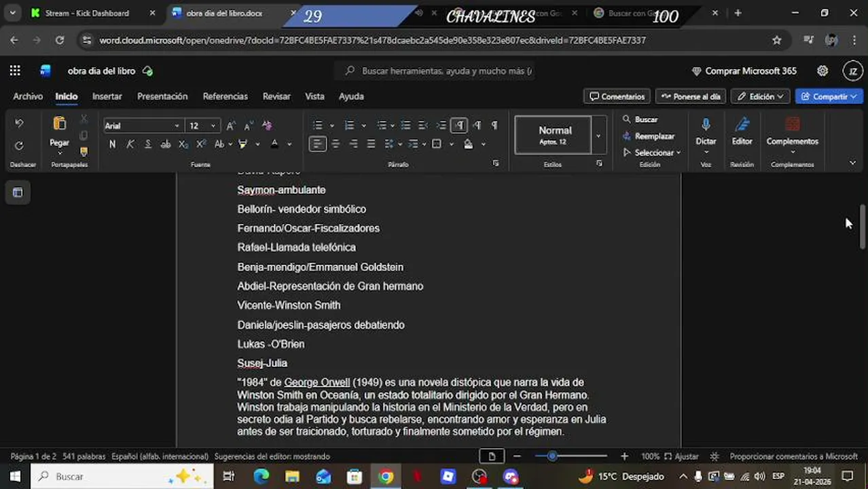This screenshot has width=868, height=489.
Task: Apply subscript X₂ formatting
Action: point(183,144)
